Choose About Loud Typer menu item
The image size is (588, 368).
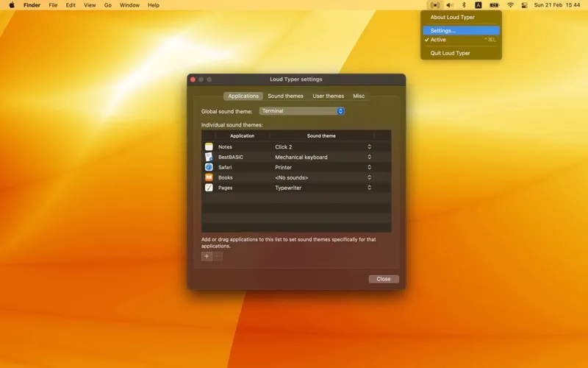461,17
